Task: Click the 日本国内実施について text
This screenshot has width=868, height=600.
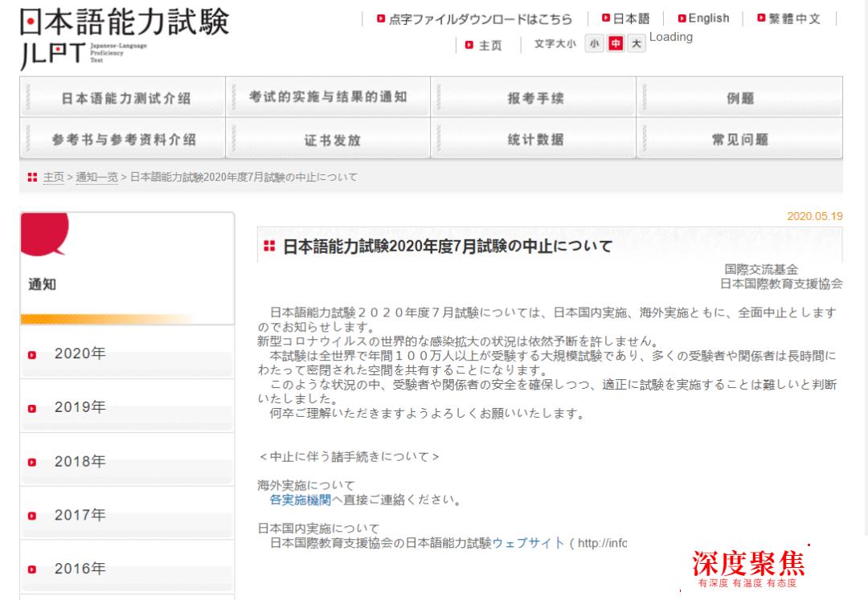Action: coord(318,528)
